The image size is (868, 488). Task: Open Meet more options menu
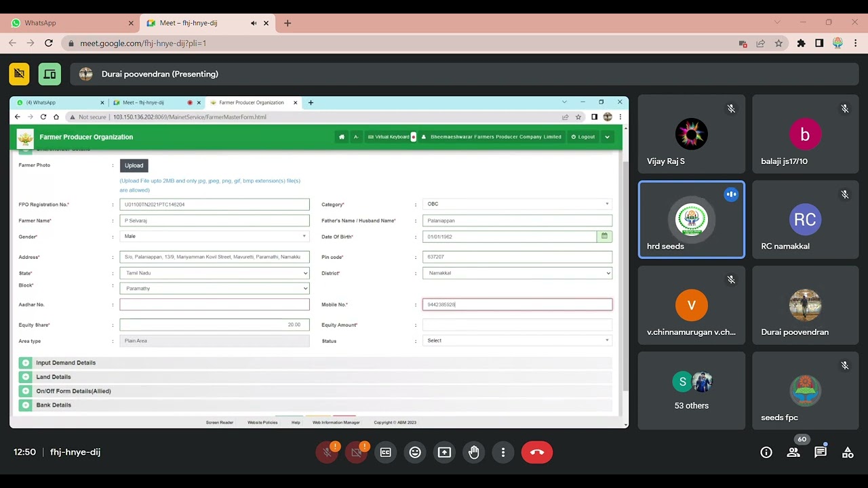[x=503, y=452]
